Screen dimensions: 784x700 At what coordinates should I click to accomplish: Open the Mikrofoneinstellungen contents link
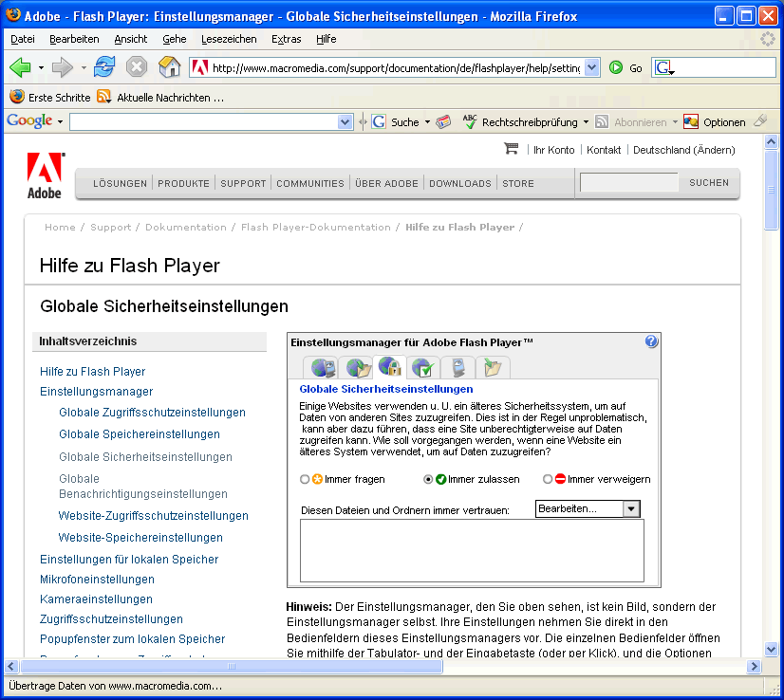point(97,580)
